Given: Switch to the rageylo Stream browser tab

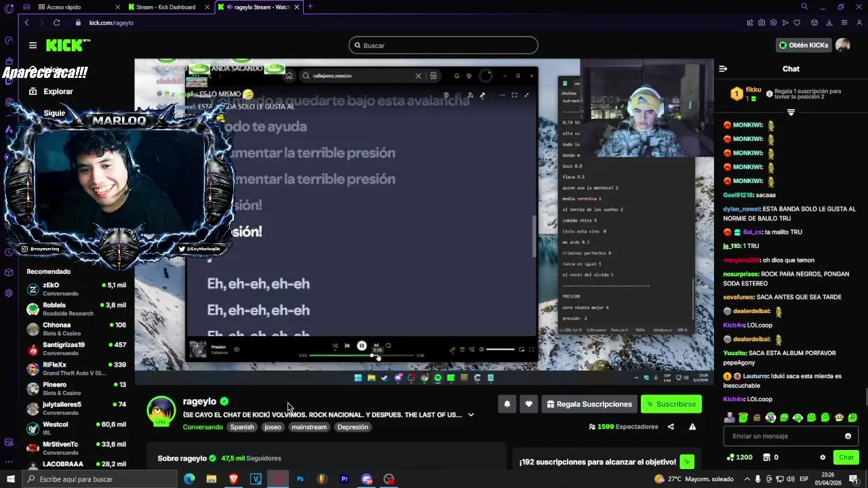Looking at the screenshot, I should pos(258,7).
